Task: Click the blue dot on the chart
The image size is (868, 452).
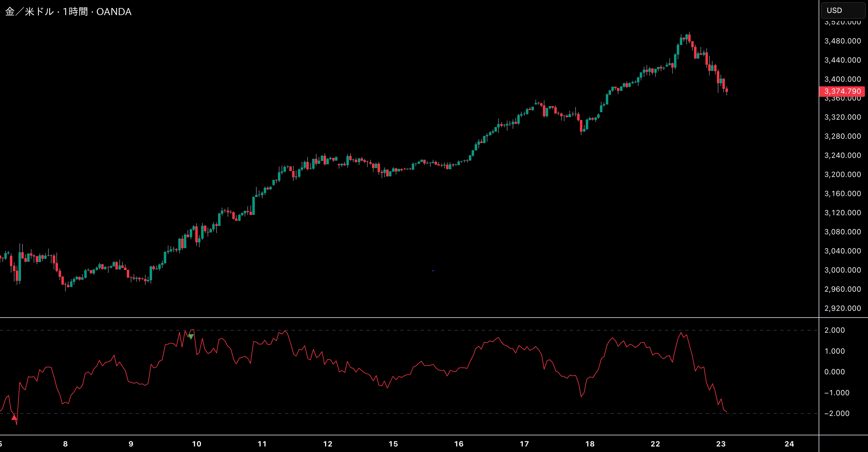Action: (x=433, y=271)
